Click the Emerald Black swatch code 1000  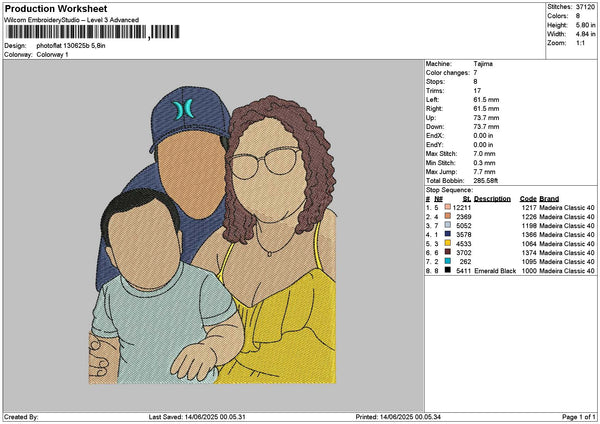coord(447,270)
